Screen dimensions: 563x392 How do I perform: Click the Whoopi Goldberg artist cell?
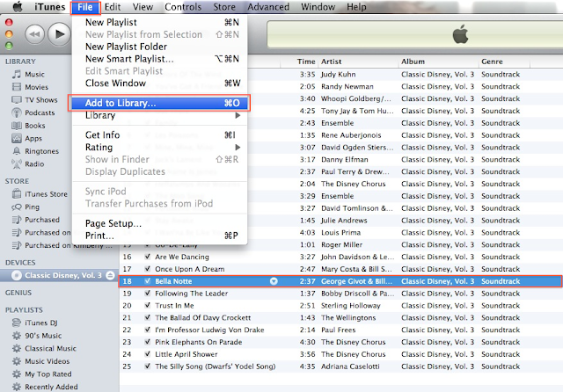point(355,98)
